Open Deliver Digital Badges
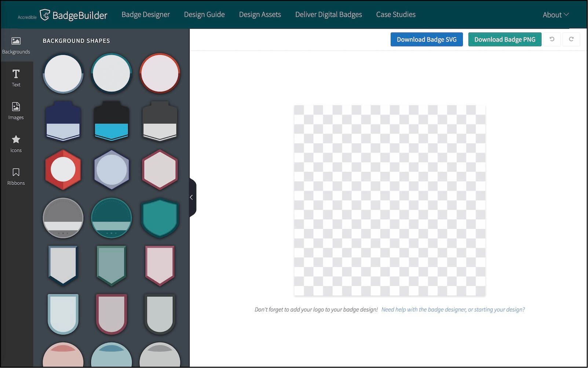 pos(328,15)
